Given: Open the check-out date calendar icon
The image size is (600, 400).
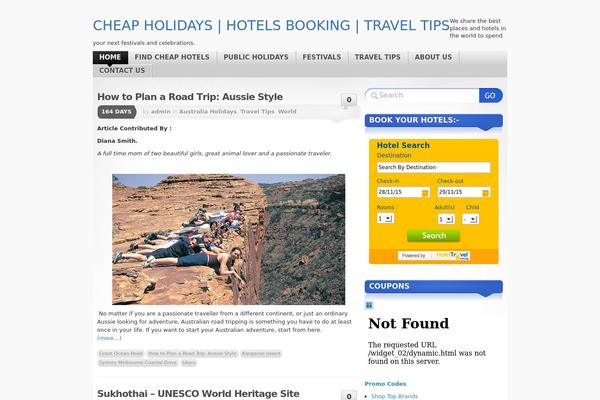Looking at the screenshot, I should 485,193.
